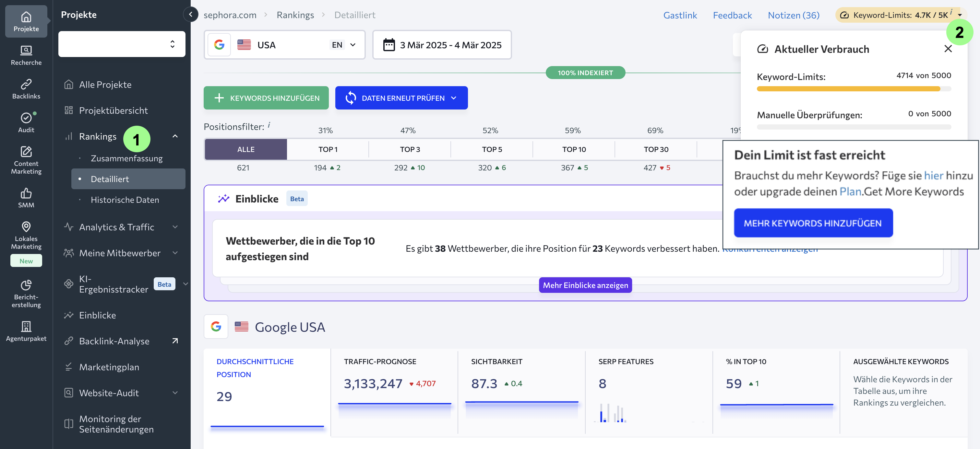Open Historische Daten under Rankings
This screenshot has height=449, width=980.
125,199
